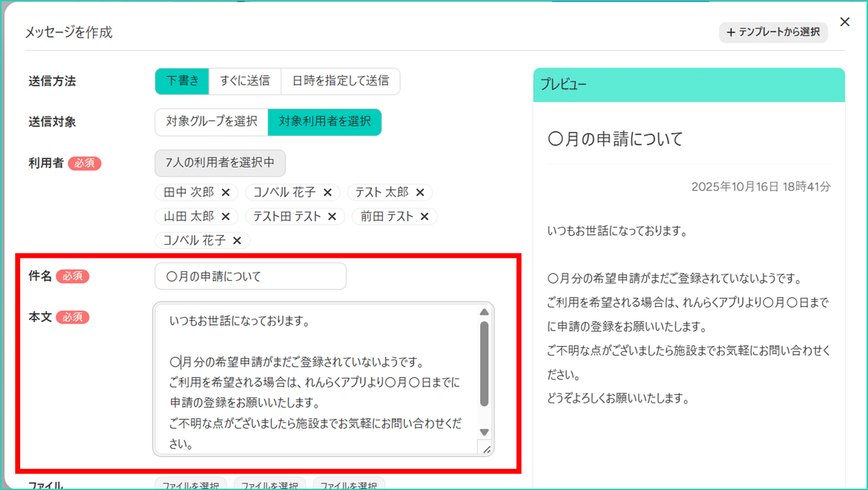This screenshot has height=490, width=868.
Task: Switch to 対象グループを選択 selection mode
Action: click(x=211, y=122)
